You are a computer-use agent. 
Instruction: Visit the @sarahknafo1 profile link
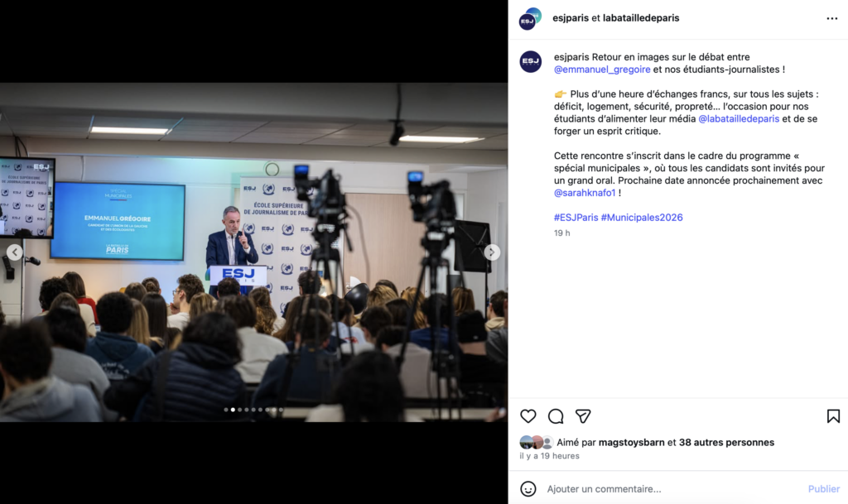tap(585, 193)
